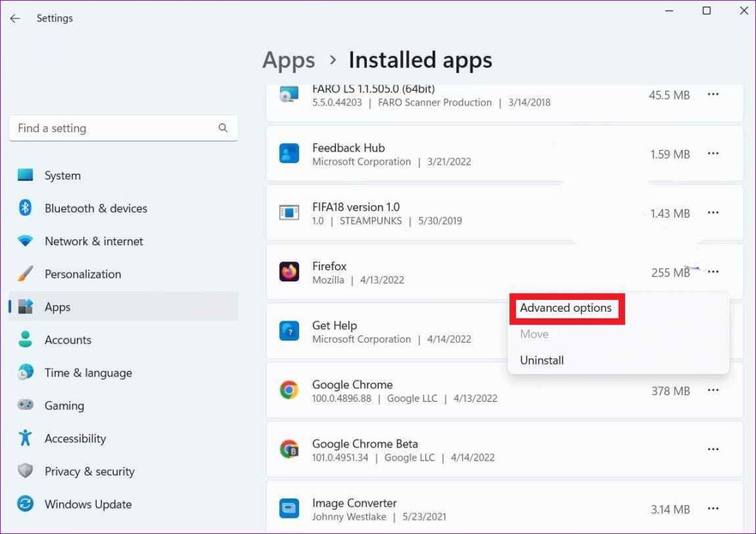The height and width of the screenshot is (534, 756).
Task: Click the 255 MB size of Firefox
Action: coord(670,273)
